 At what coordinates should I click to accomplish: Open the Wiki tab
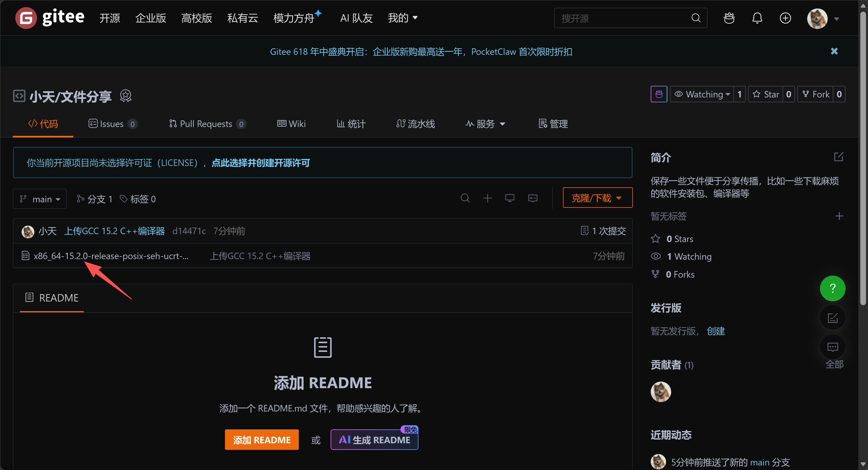(291, 124)
